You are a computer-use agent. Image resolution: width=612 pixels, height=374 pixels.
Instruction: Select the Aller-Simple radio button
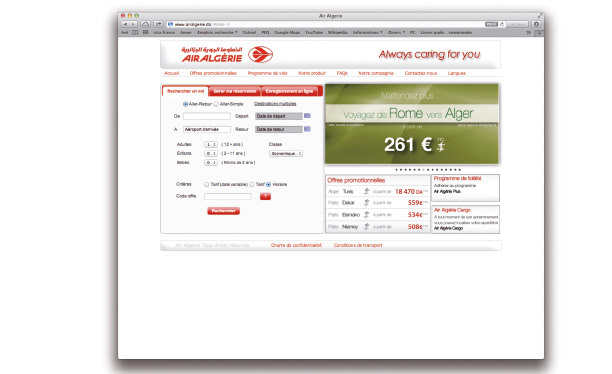[216, 104]
